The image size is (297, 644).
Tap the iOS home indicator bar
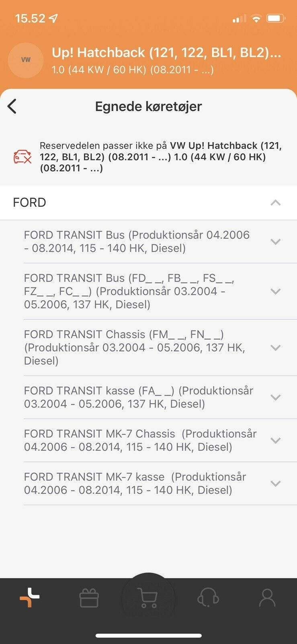[x=148, y=636]
